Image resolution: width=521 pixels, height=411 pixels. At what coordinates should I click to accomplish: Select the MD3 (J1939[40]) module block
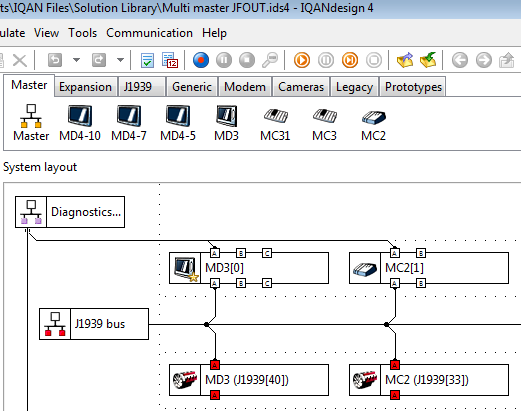click(x=249, y=380)
